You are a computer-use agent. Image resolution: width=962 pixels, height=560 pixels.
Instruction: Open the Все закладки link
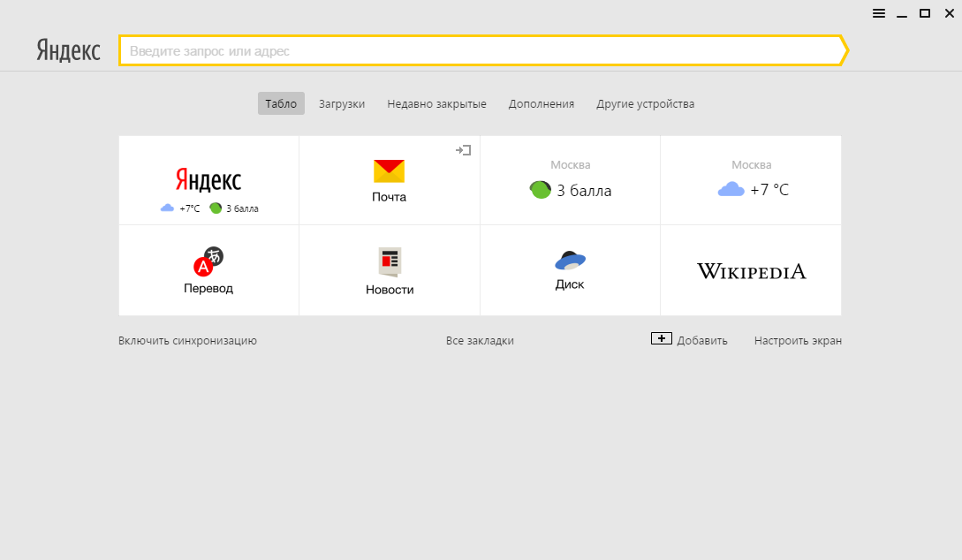[x=480, y=340]
